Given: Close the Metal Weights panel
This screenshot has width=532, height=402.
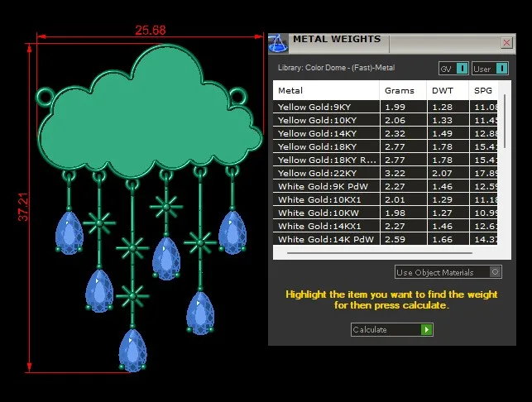Looking at the screenshot, I should pos(506,43).
